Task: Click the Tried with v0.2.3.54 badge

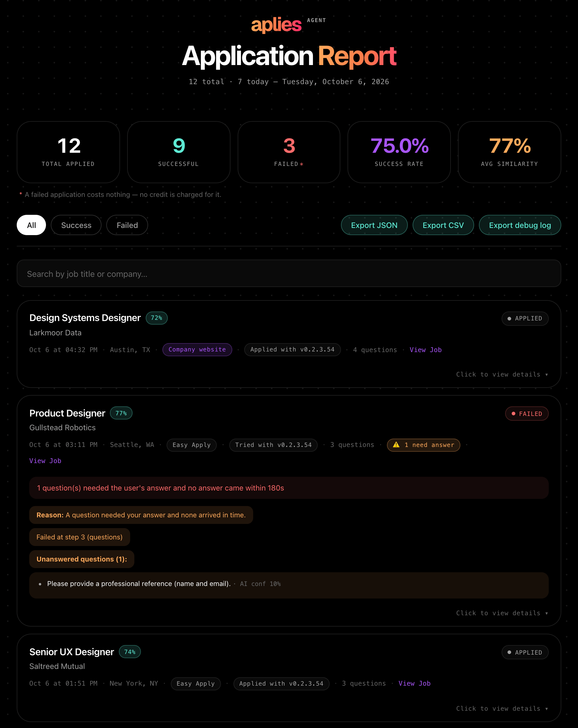Action: tap(273, 445)
